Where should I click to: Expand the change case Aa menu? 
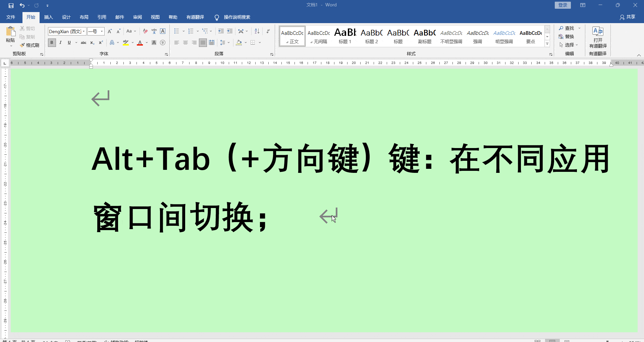[x=131, y=31]
